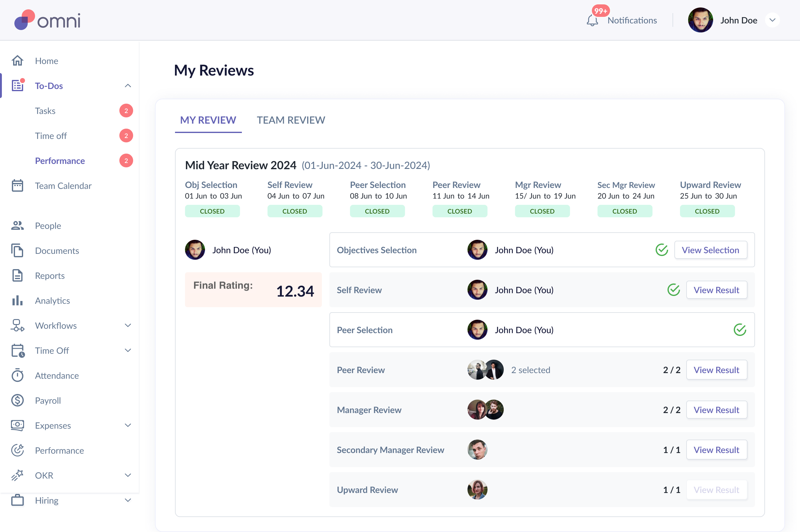Open the Home sidebar icon

[x=17, y=61]
